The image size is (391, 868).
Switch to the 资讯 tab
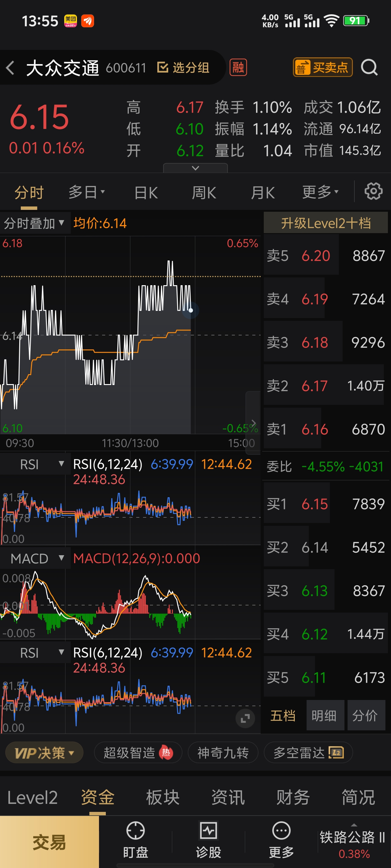[228, 797]
